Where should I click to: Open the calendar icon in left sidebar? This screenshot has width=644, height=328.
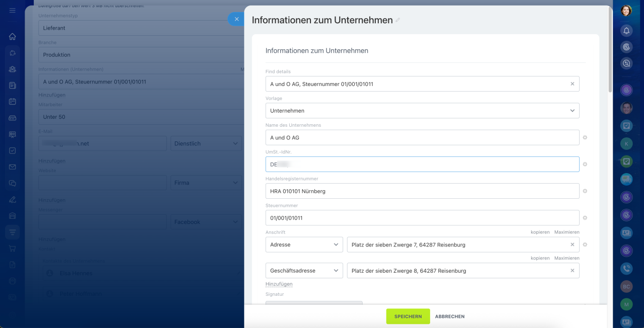pos(13,102)
